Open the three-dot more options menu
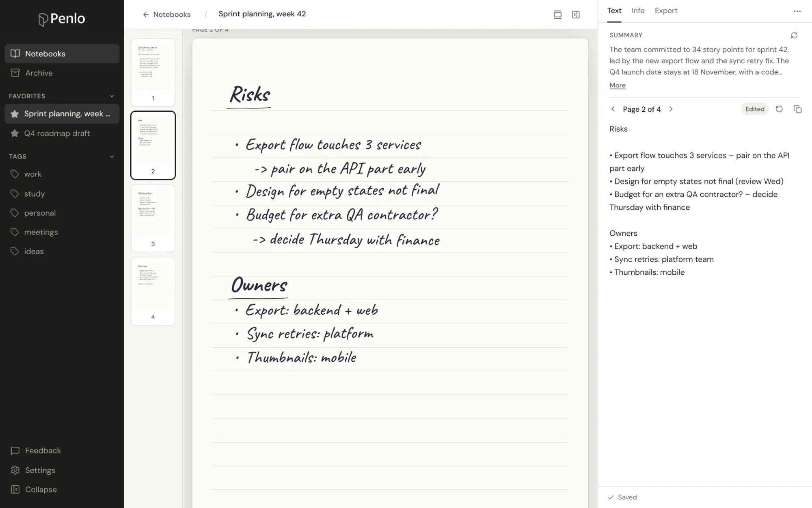Image resolution: width=812 pixels, height=508 pixels. tap(797, 11)
